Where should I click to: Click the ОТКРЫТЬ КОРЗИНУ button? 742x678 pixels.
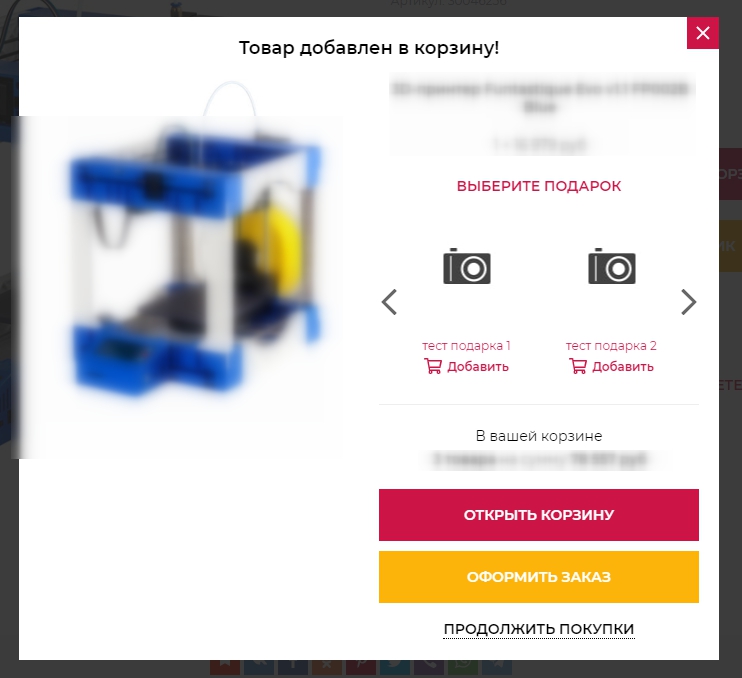tap(539, 515)
